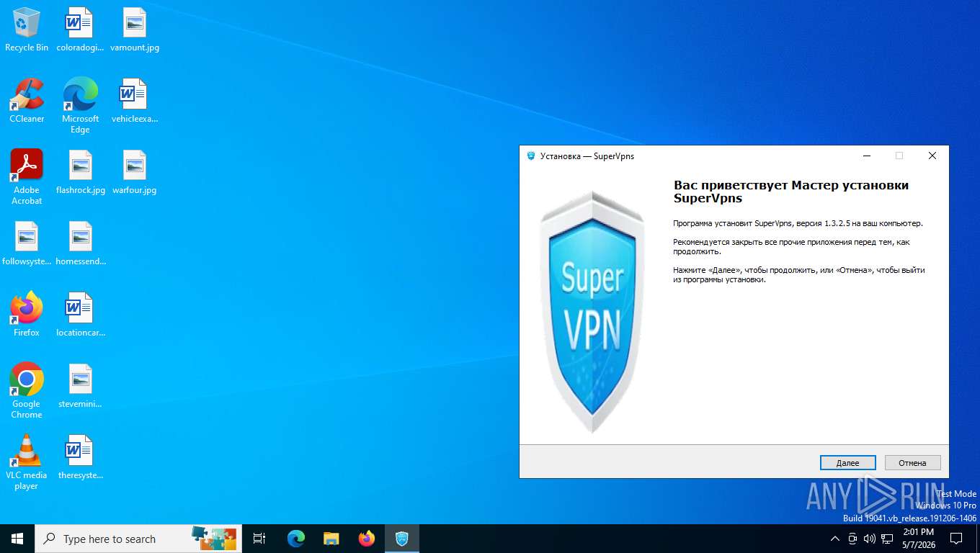Open the notification center

pyautogui.click(x=956, y=539)
